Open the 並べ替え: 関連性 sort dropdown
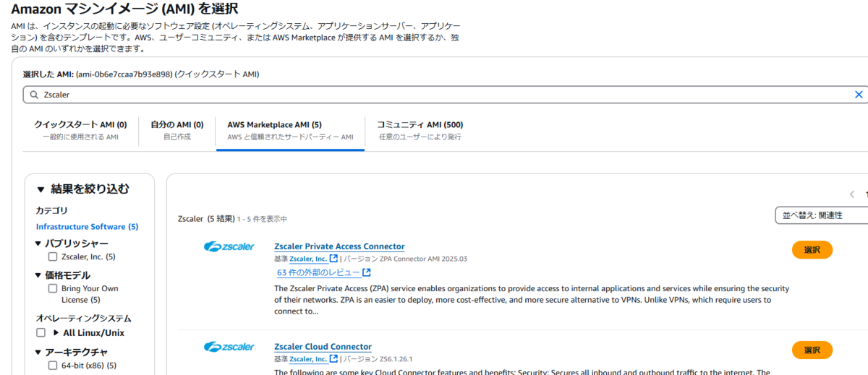This screenshot has width=868, height=375. (821, 215)
